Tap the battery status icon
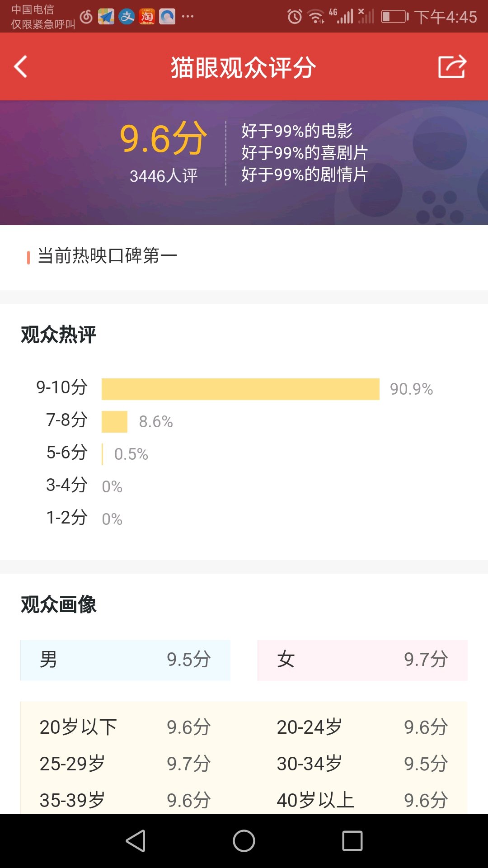Image resolution: width=488 pixels, height=868 pixels. 394,17
